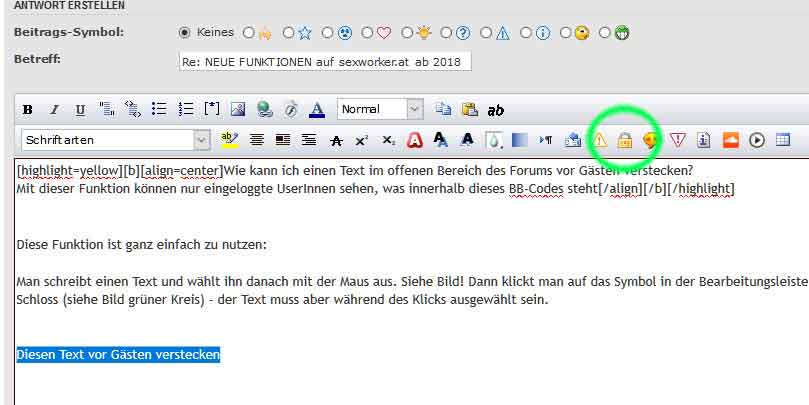Viewport: 809px width, 405px height.
Task: Apply italic formatting
Action: point(54,110)
